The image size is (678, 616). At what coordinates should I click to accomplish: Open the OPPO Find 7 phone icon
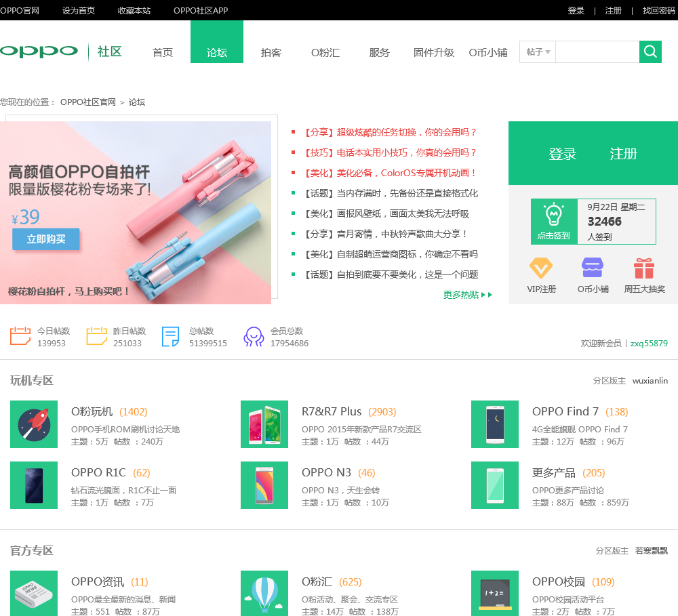[495, 424]
